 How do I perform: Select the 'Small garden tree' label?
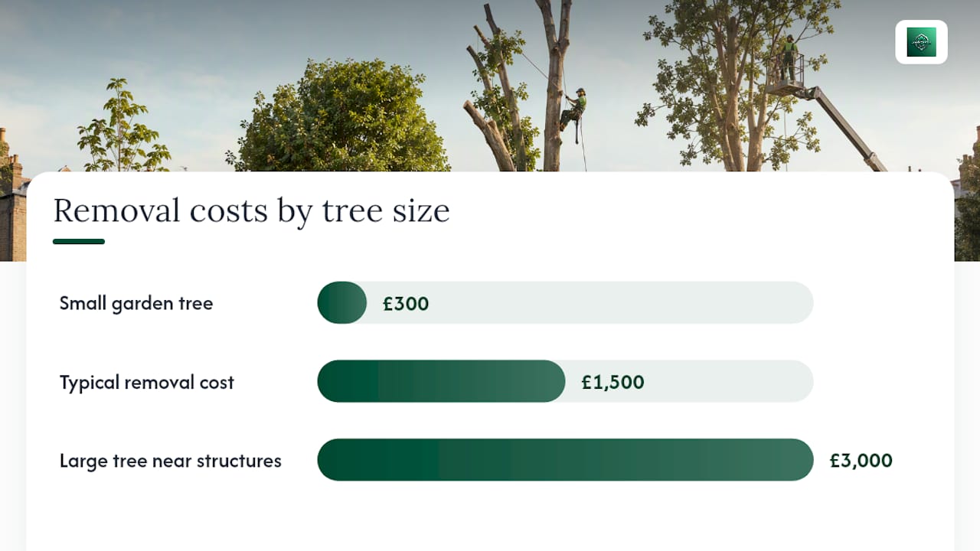click(x=136, y=303)
